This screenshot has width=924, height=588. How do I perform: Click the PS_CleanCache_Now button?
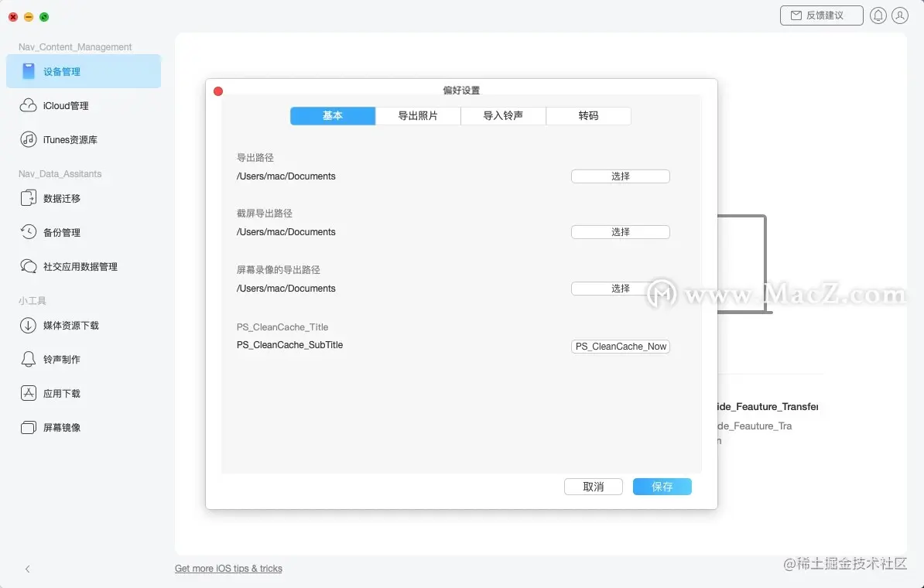click(x=621, y=347)
